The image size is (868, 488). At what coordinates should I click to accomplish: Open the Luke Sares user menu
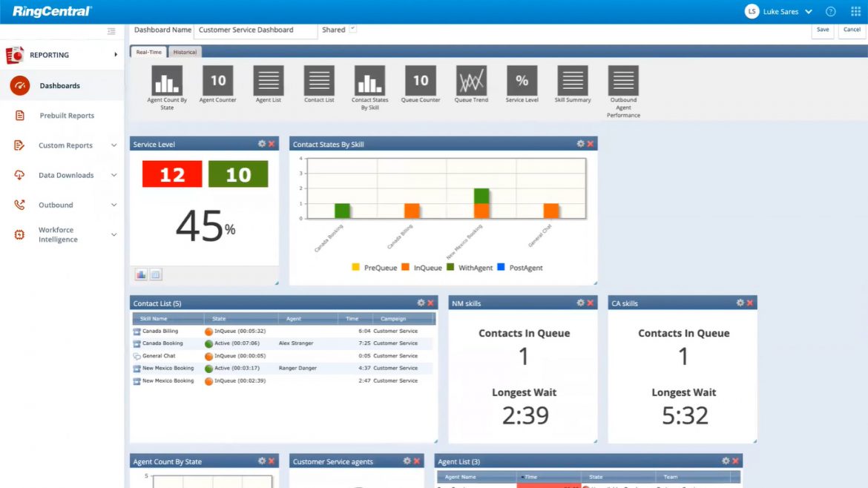pos(778,11)
